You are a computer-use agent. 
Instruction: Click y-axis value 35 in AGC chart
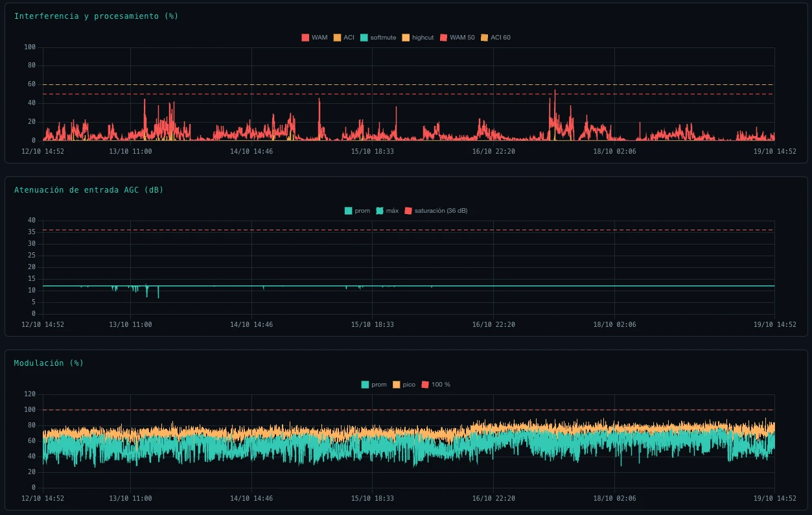[x=32, y=232]
